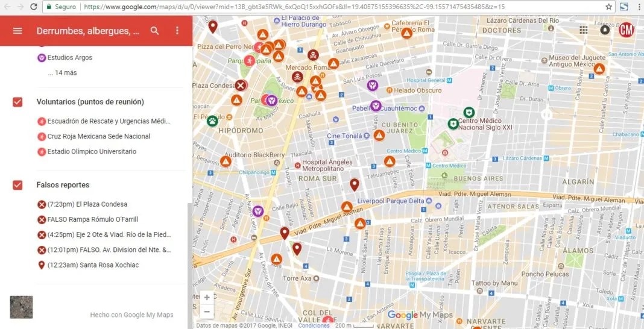The height and width of the screenshot is (329, 644).
Task: Click the purple marker on Parque México
Action: pyautogui.click(x=271, y=100)
